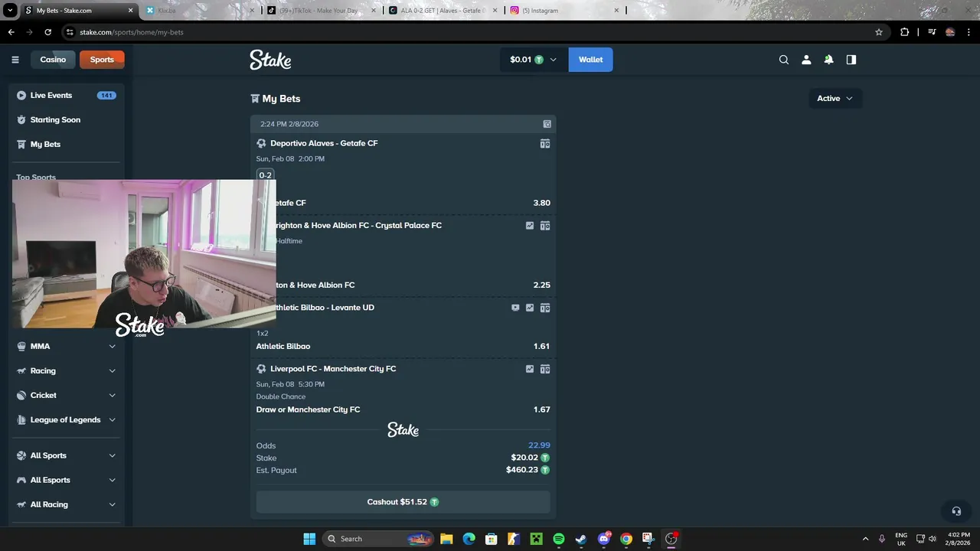Open scoreboard icon for Deportivo Alaves match

click(x=545, y=143)
